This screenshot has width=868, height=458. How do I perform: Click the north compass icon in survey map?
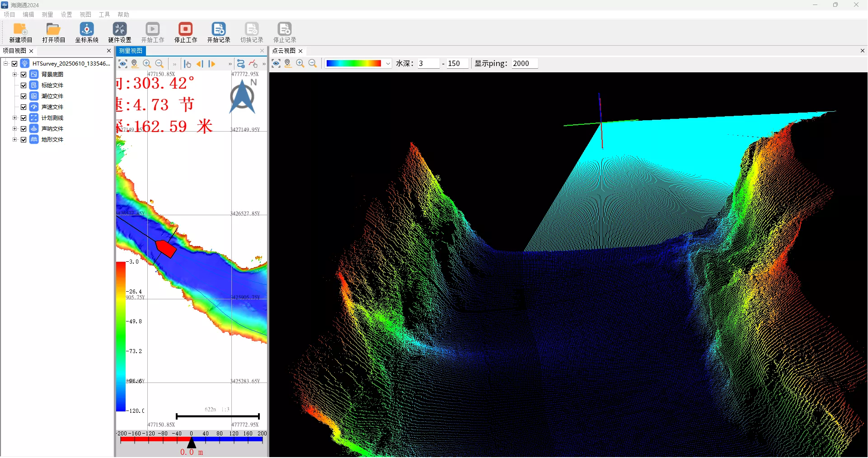[243, 96]
